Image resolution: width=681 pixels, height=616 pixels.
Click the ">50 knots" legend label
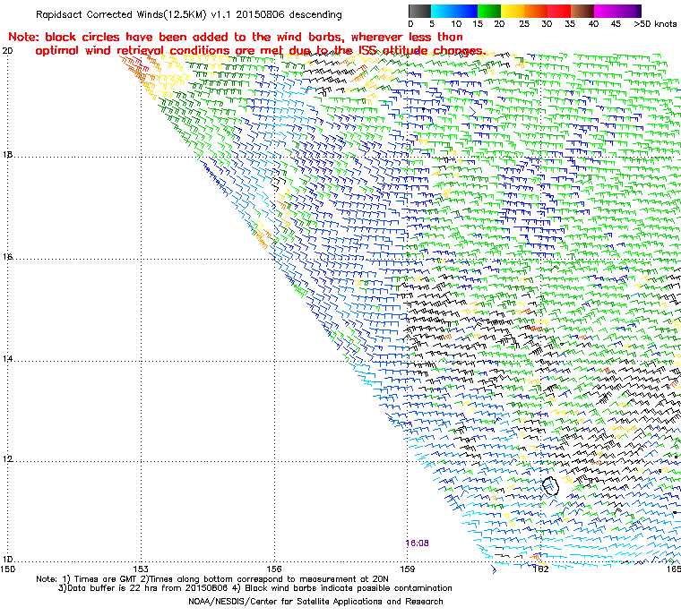point(655,24)
